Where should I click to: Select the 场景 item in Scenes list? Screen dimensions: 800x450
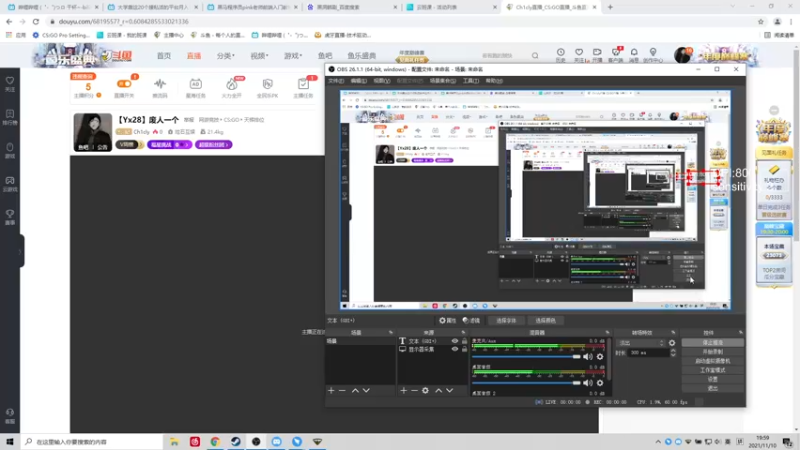[360, 341]
